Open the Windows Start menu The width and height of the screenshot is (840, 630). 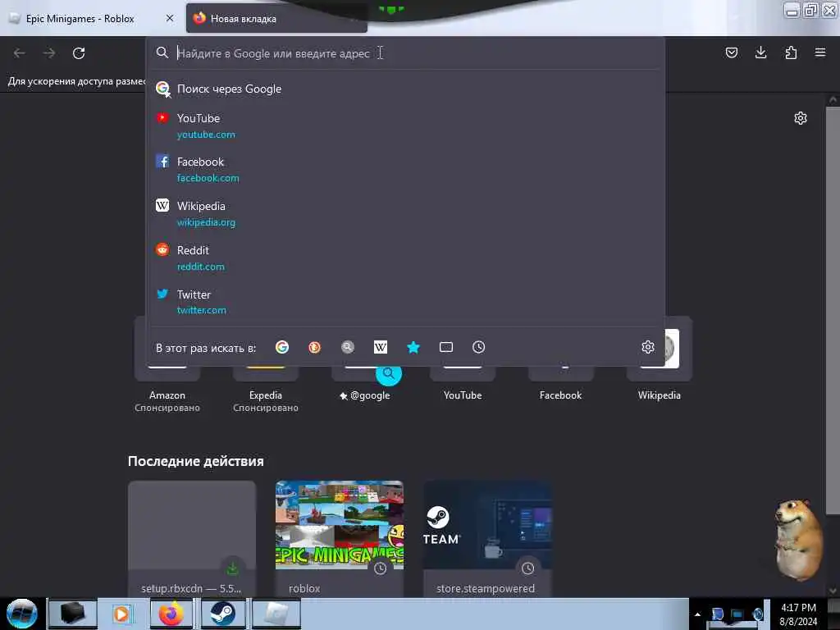click(22, 614)
